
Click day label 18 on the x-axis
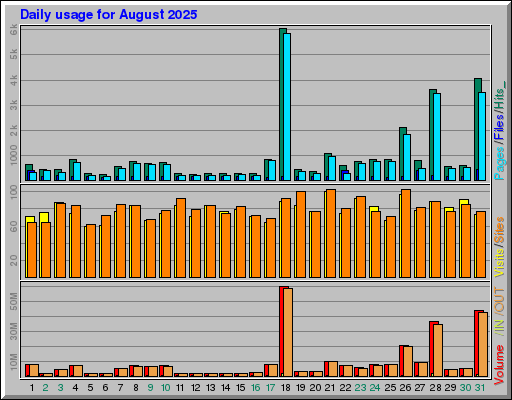coord(286,388)
